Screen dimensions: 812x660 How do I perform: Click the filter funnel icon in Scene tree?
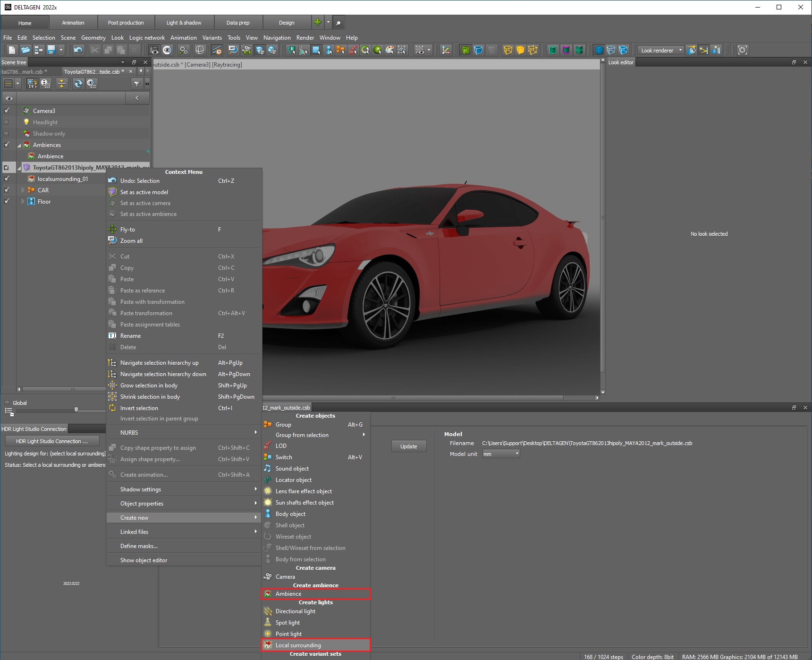(x=136, y=84)
